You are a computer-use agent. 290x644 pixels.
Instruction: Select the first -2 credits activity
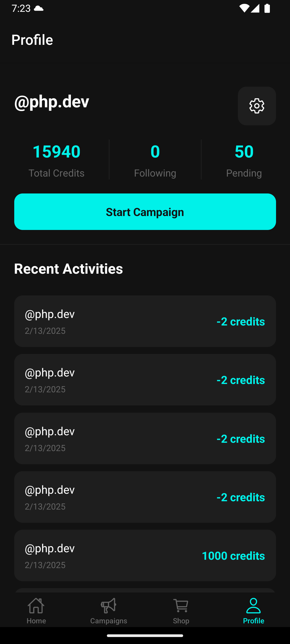145,321
